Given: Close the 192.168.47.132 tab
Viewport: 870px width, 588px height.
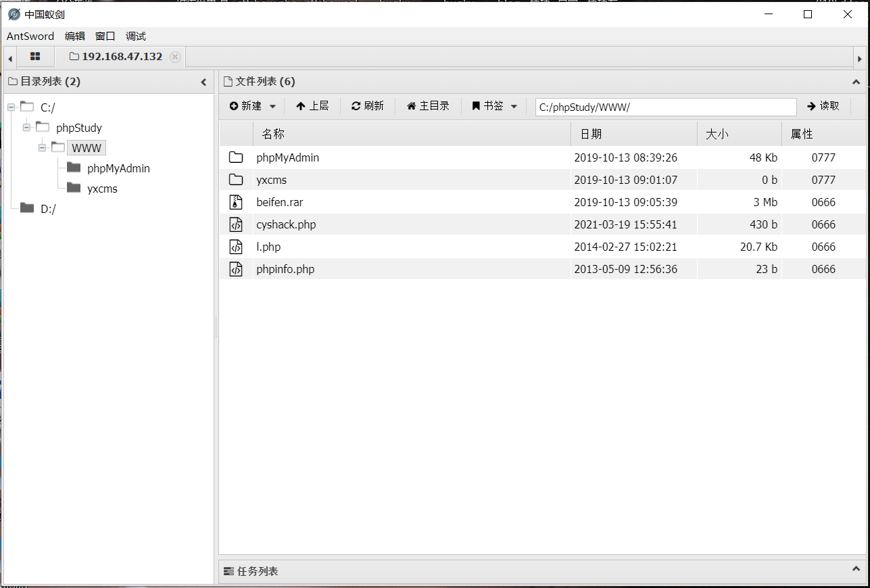Looking at the screenshot, I should click(175, 57).
